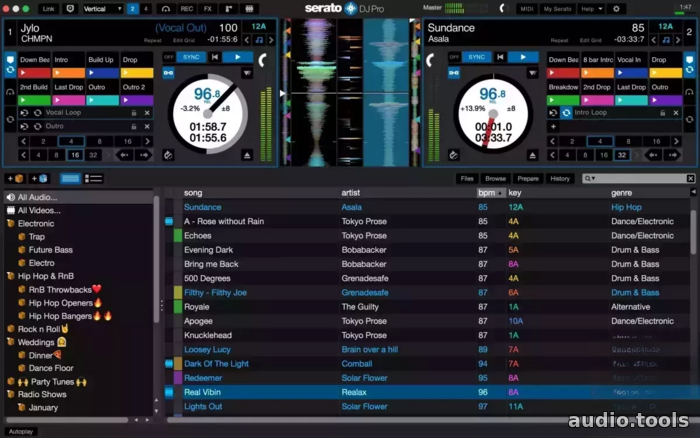The image size is (700, 438).
Task: Add new crate with plus icon
Action: coord(16,179)
